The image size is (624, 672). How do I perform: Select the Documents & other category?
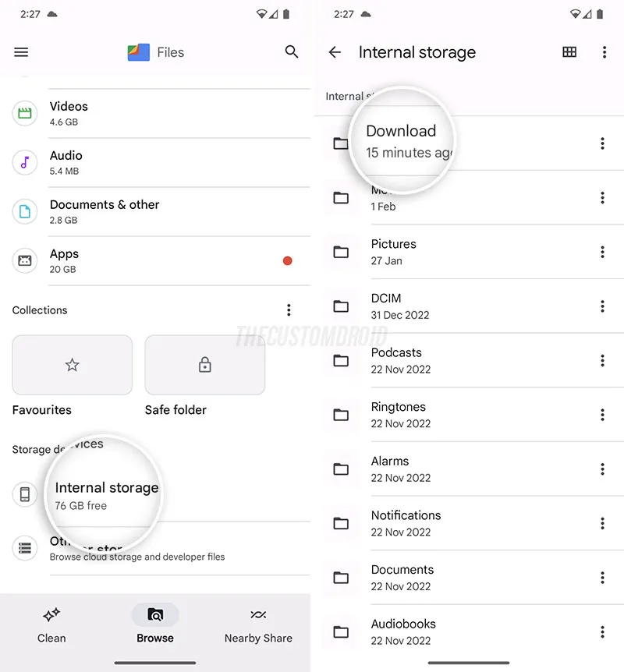point(24,211)
